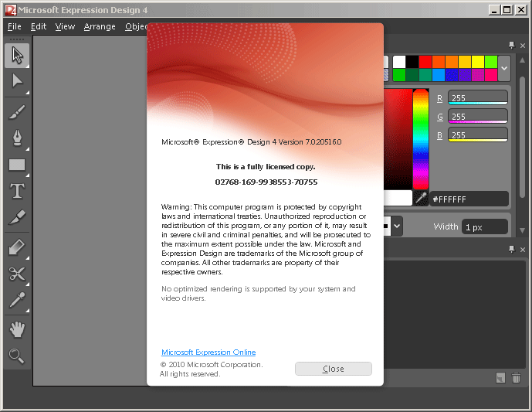Pick the red color swatch
Screen dimensions: 532x412
click(425, 62)
